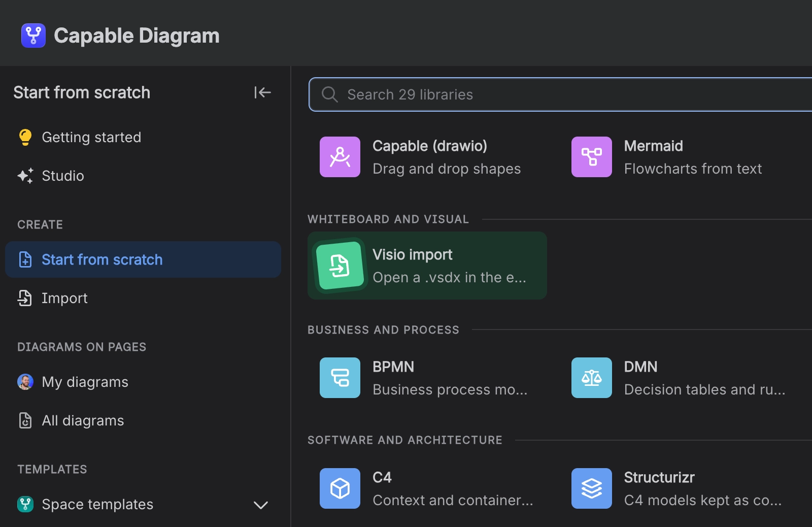Viewport: 812px width, 527px height.
Task: Click the All diagrams document icon
Action: pyautogui.click(x=25, y=420)
